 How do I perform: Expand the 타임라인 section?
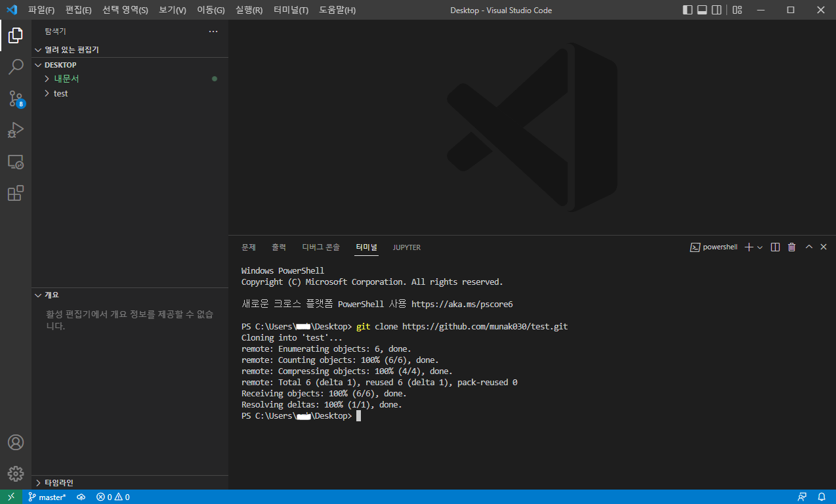(130, 482)
